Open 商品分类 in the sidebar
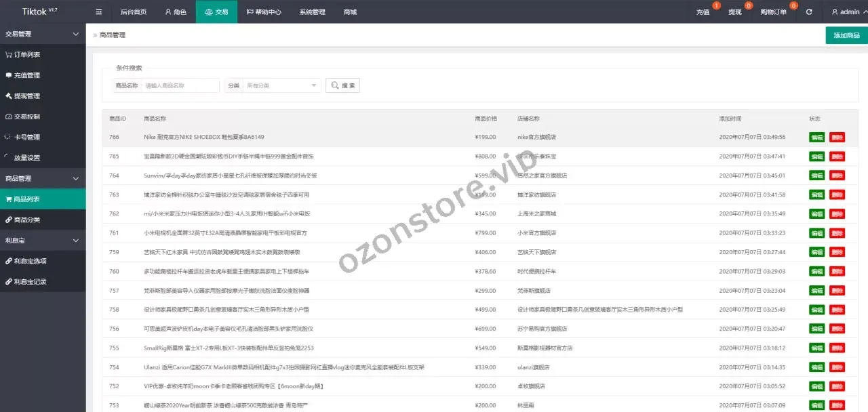 pos(27,220)
